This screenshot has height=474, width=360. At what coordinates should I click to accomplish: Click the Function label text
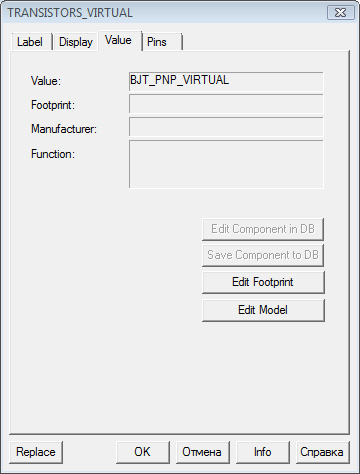point(53,154)
